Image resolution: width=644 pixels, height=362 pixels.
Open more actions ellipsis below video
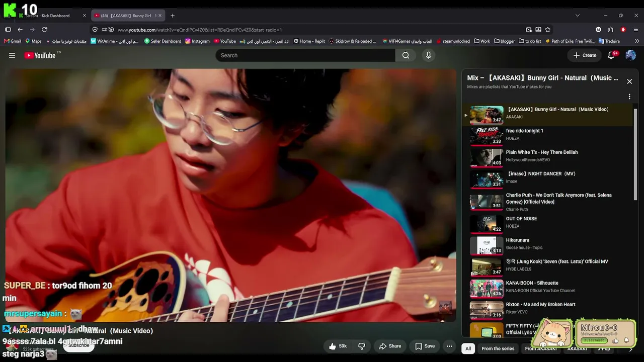(449, 346)
